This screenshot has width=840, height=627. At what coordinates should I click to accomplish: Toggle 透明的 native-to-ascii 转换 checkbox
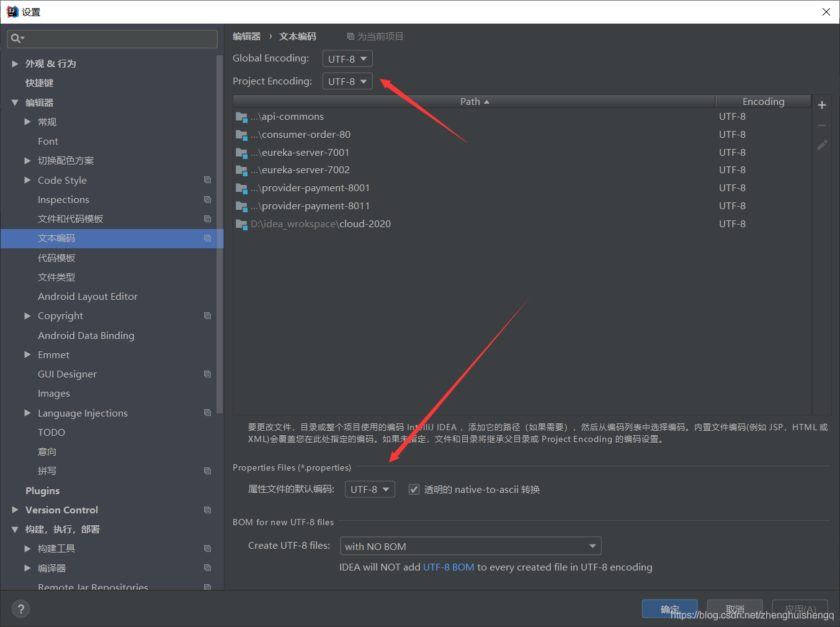(x=414, y=490)
